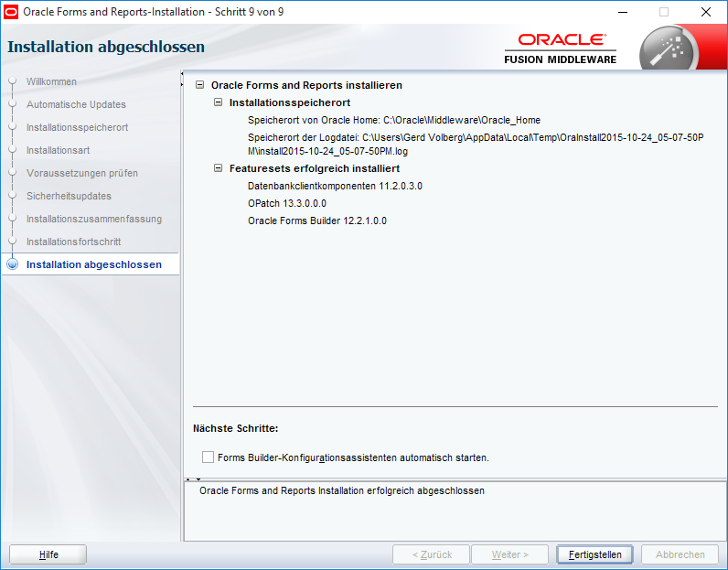
Task: Select the Installationsfortschritt step
Action: (73, 242)
